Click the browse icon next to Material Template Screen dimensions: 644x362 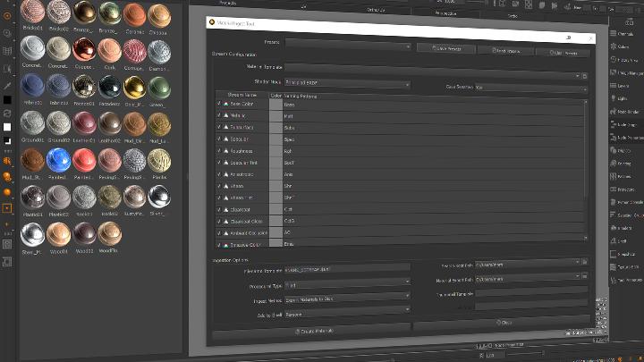584,75
